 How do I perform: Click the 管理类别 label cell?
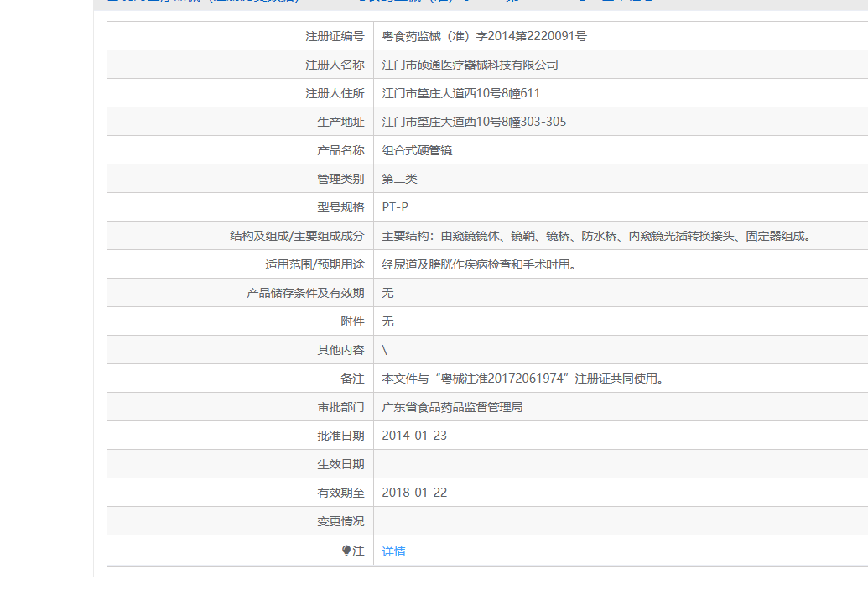pyautogui.click(x=240, y=179)
